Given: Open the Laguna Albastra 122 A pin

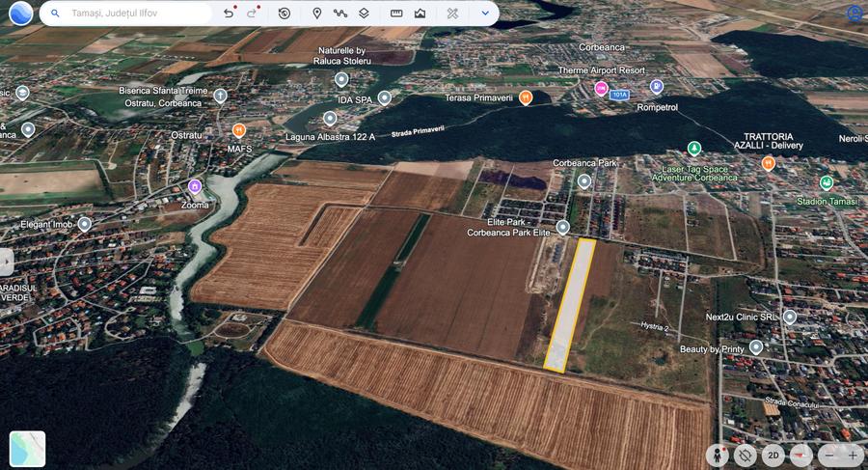Looking at the screenshot, I should click(x=330, y=118).
